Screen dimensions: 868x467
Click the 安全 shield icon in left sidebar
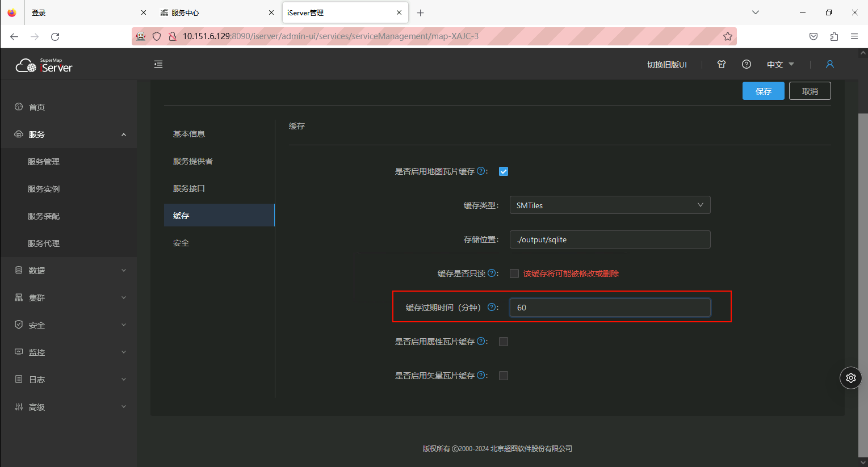click(19, 325)
